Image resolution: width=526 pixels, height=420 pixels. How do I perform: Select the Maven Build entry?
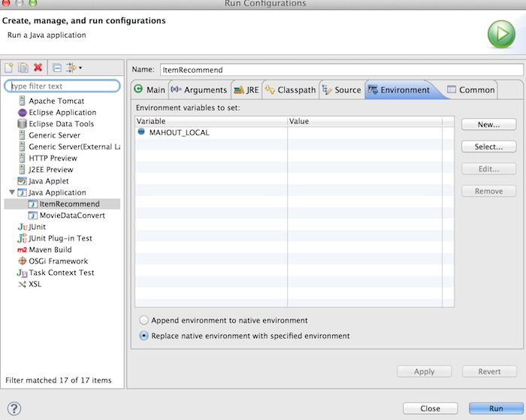pos(50,249)
